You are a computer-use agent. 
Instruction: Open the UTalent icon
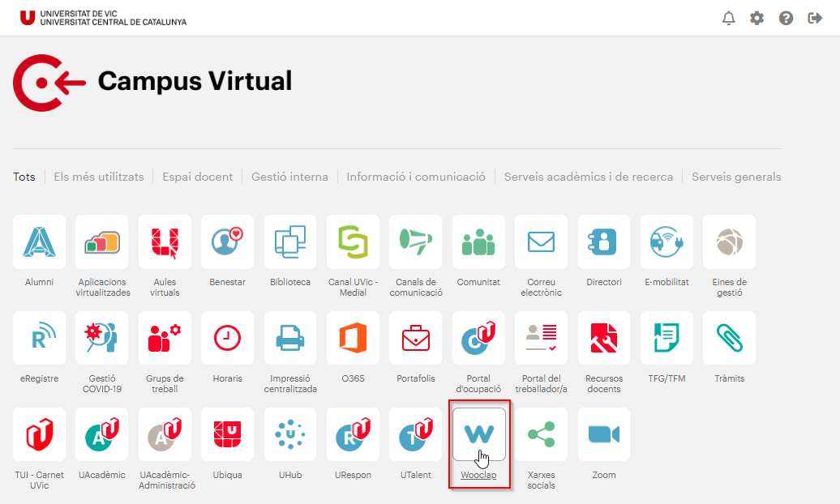tap(416, 434)
